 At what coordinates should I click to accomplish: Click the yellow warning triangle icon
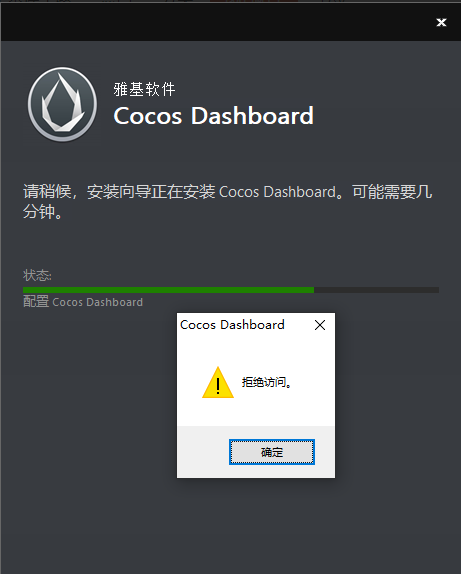(218, 383)
